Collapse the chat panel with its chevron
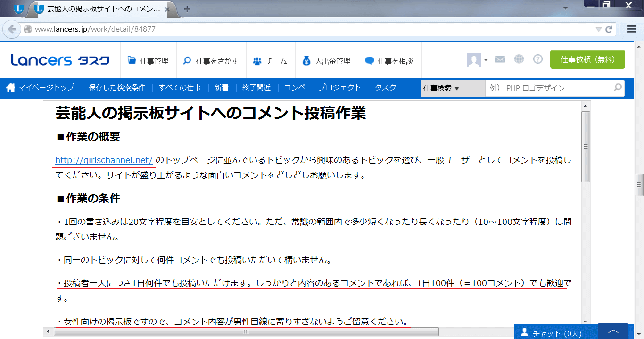The image size is (644, 339). 613,331
